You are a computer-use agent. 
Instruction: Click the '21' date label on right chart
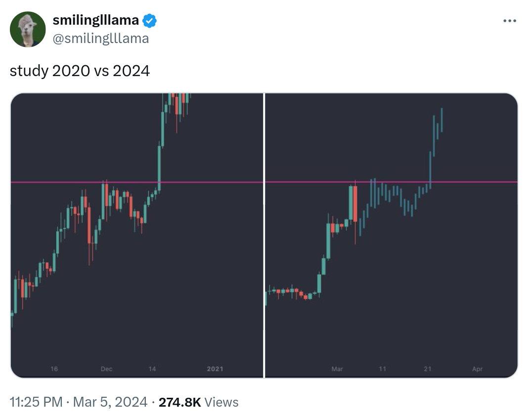(428, 369)
